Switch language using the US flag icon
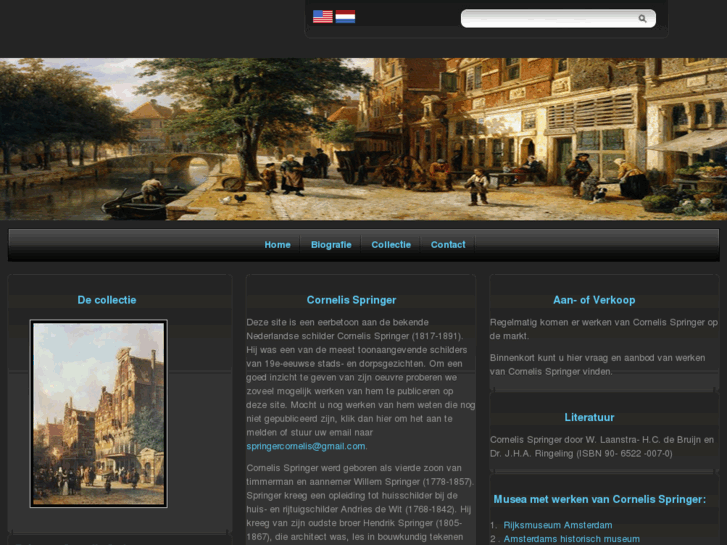This screenshot has height=545, width=727. pyautogui.click(x=323, y=17)
